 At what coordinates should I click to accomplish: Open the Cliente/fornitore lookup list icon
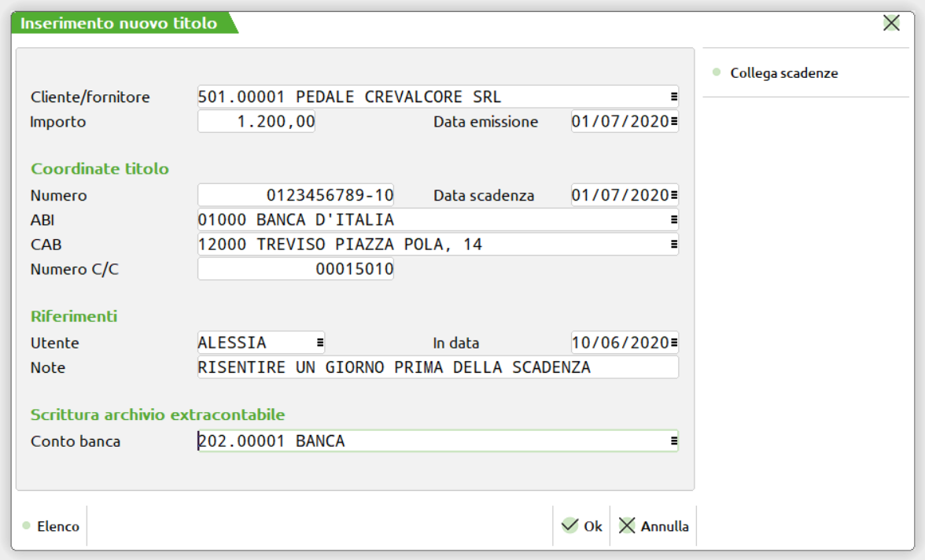pos(673,97)
